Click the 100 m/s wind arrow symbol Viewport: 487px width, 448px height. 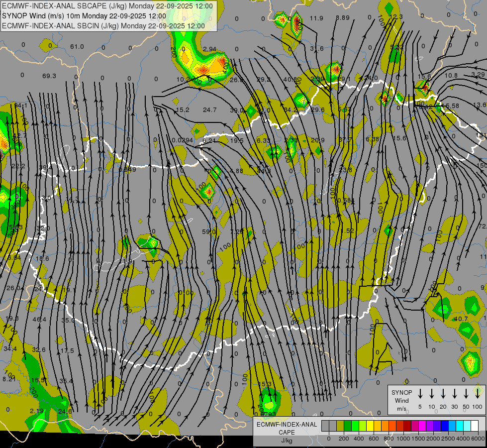coord(478,394)
